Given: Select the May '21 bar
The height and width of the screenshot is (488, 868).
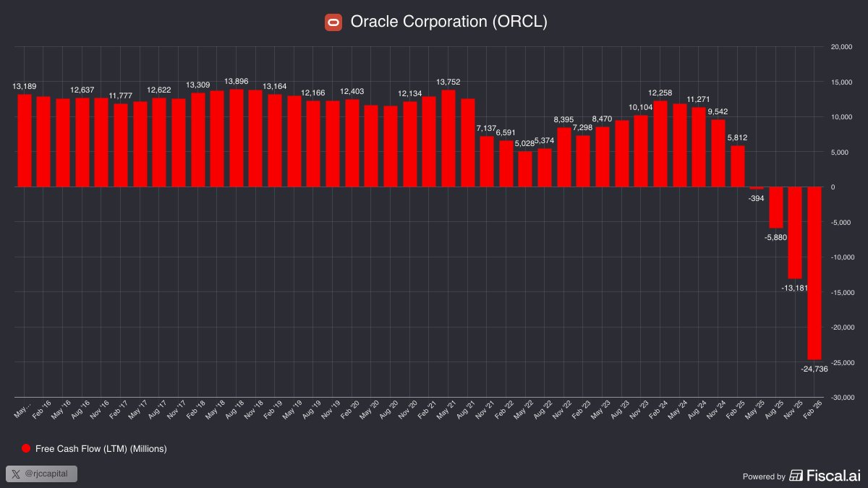Looking at the screenshot, I should point(448,138).
